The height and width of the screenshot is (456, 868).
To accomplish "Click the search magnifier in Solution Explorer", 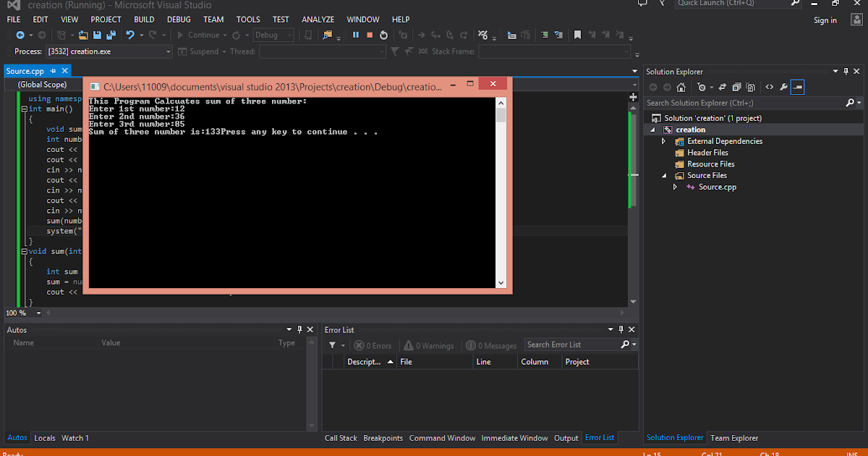I will [x=851, y=103].
